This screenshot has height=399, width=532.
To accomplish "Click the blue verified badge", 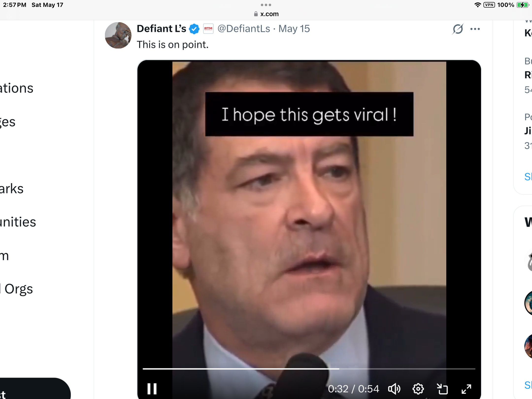I will click(x=194, y=29).
